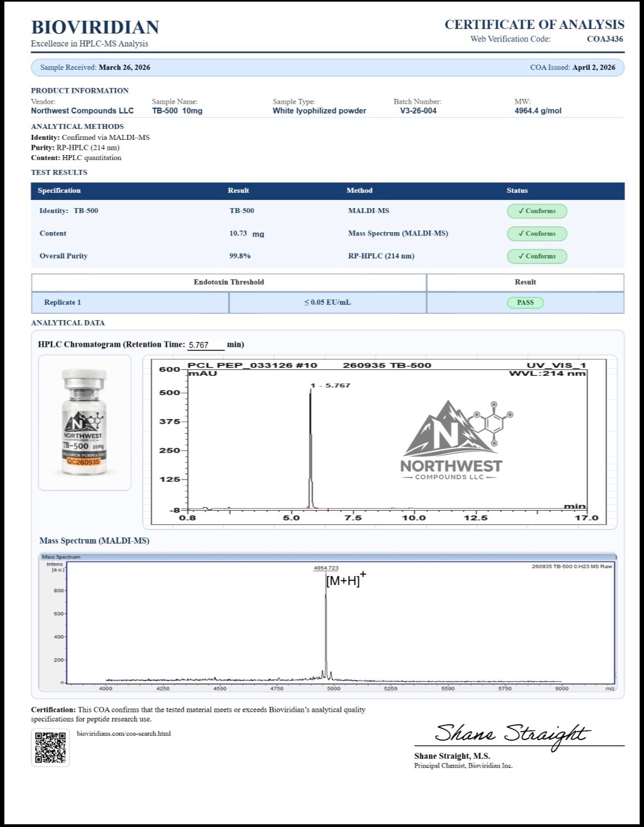Viewport: 644px width, 827px height.
Task: Click the Retention Time 5.767 field
Action: click(205, 345)
